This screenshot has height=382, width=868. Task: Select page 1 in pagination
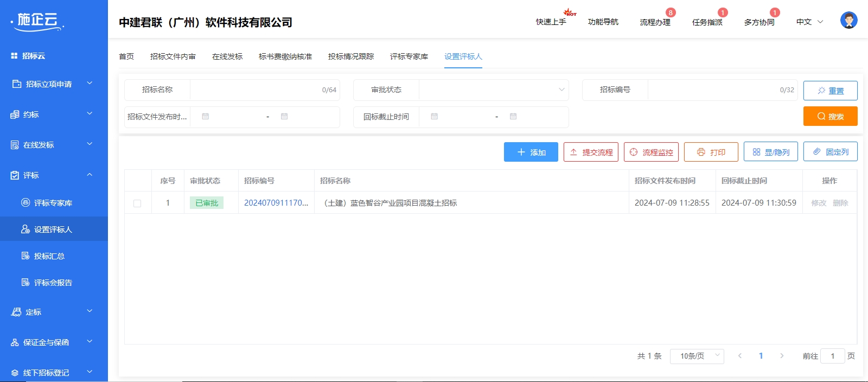click(761, 356)
